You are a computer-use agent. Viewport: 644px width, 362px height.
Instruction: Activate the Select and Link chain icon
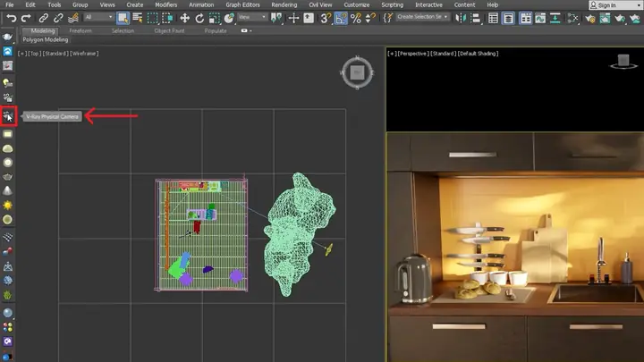pos(43,18)
